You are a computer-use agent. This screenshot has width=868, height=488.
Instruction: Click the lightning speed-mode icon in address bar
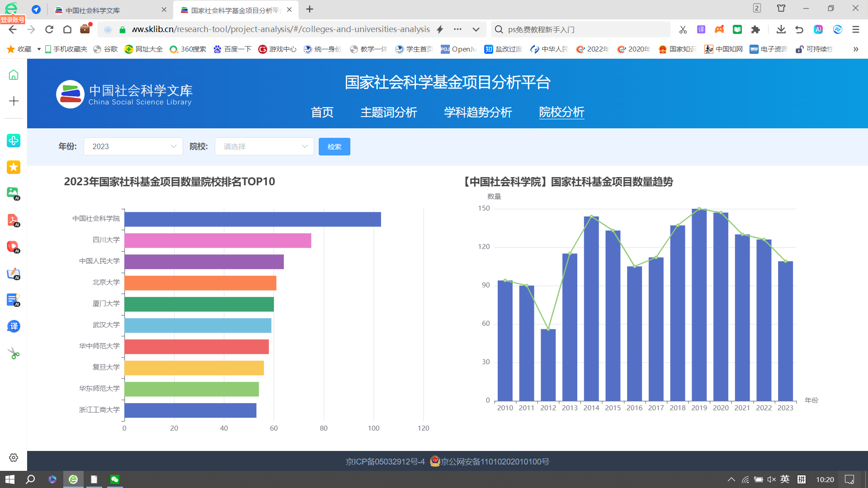440,29
